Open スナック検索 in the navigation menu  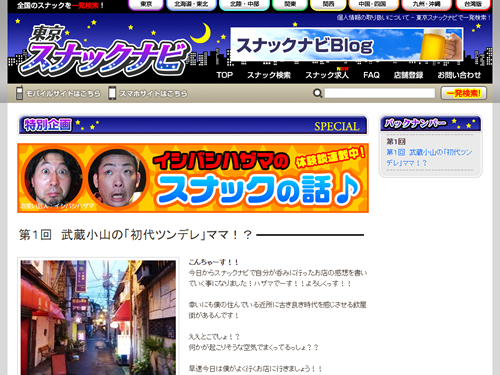point(269,75)
